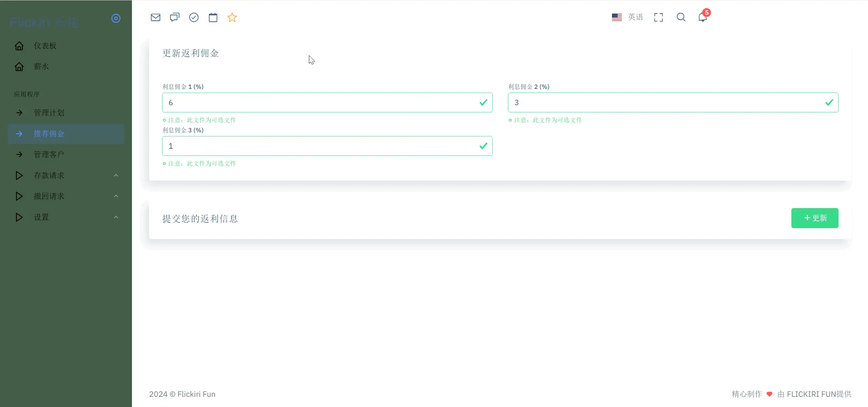The width and height of the screenshot is (868, 407).
Task: Open the chat bubbles icon
Action: pyautogui.click(x=175, y=17)
